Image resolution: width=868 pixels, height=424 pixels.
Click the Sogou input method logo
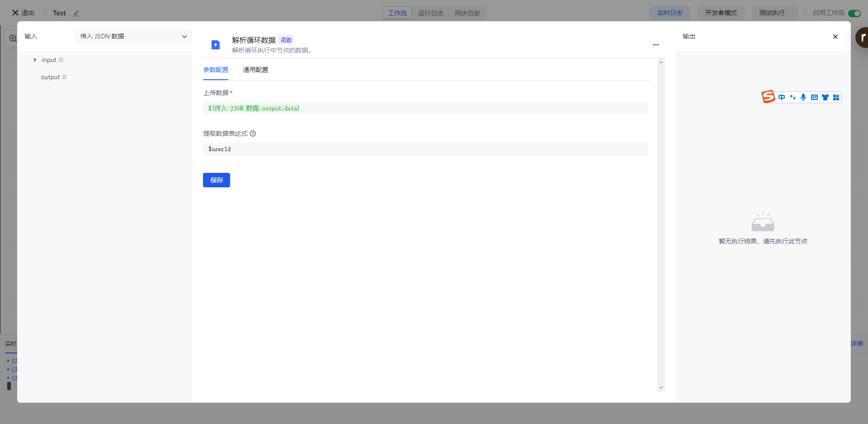pyautogui.click(x=768, y=97)
